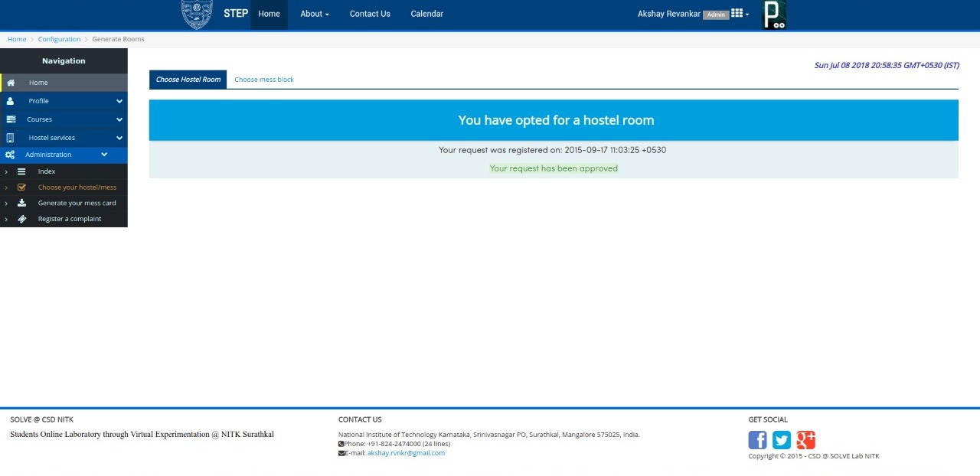Screen dimensions: 980x476
Task: Click the akshay.rvnkr@gmail.com email link
Action: point(406,453)
